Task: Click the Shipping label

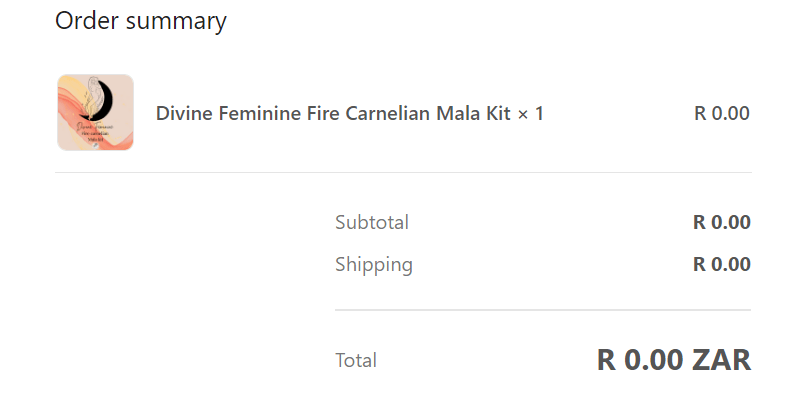Action: point(373,264)
